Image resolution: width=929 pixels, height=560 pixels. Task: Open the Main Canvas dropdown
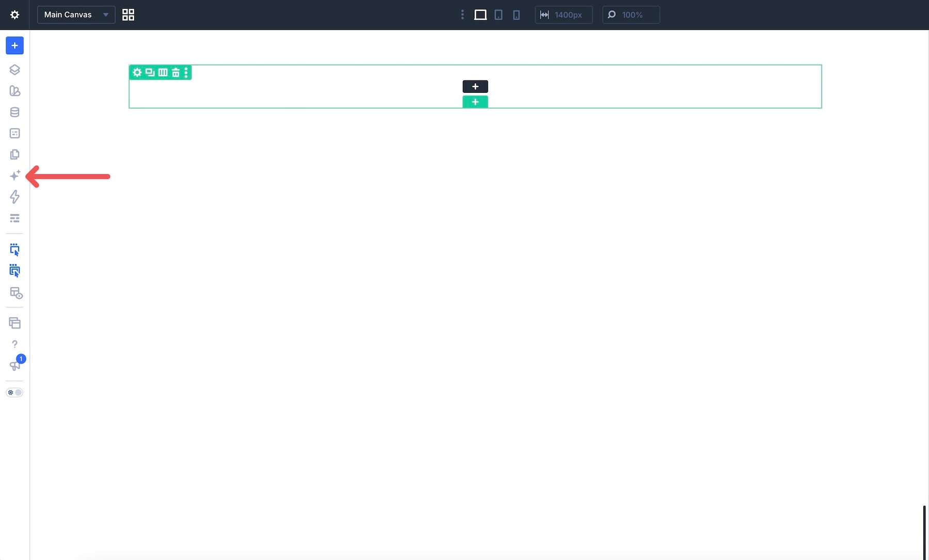coord(76,14)
